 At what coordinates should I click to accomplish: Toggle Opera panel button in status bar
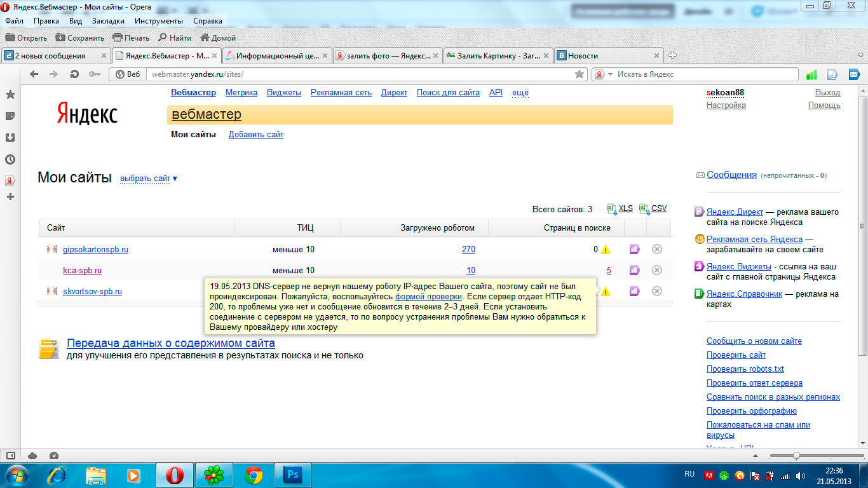tap(10, 456)
